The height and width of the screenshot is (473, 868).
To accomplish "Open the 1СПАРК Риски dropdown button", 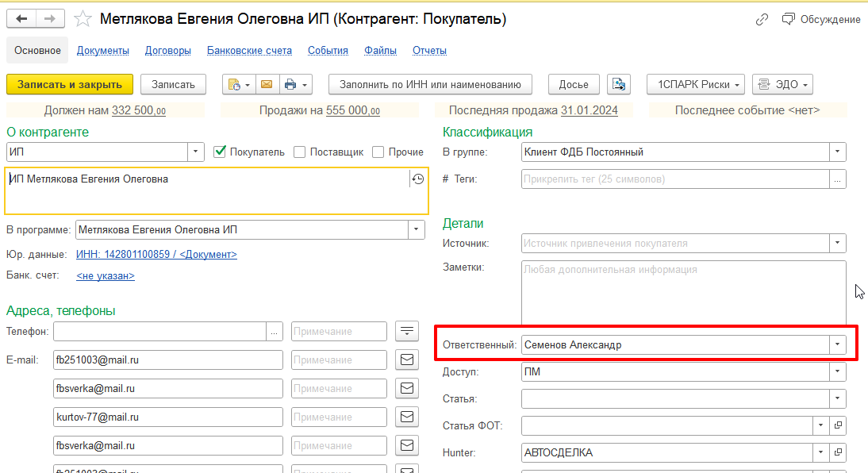I will point(696,85).
